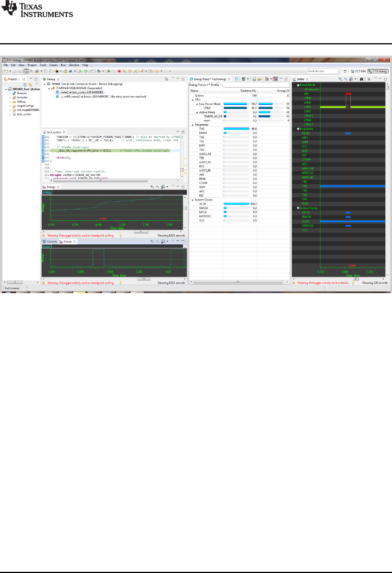Click the Runtime (%) column header
Image resolution: width=392 pixels, height=573 pixels.
[248, 91]
